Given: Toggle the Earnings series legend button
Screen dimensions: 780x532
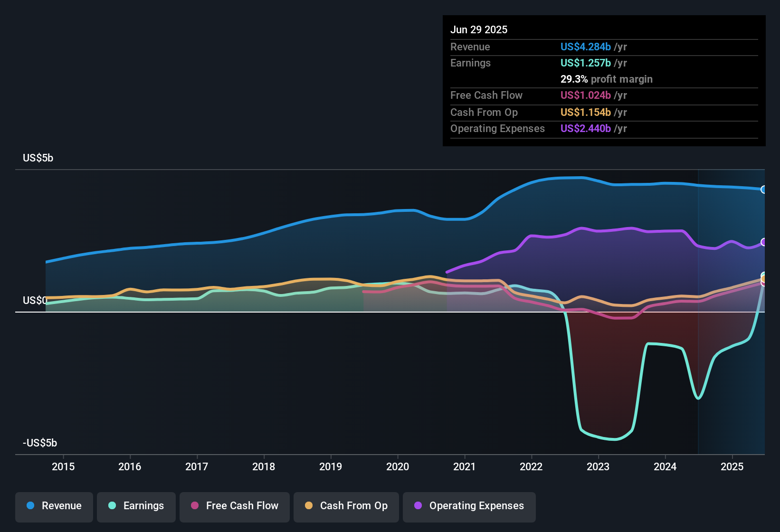Looking at the screenshot, I should [136, 506].
